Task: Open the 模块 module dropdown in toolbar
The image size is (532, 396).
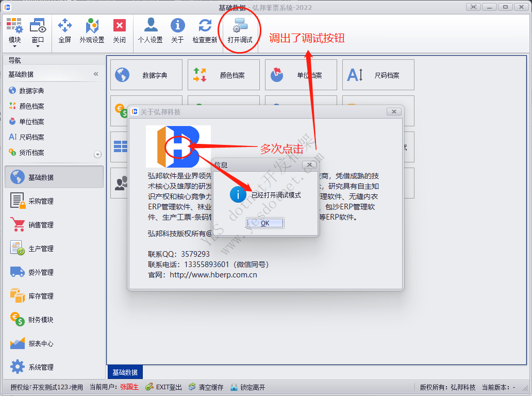Action: click(14, 32)
